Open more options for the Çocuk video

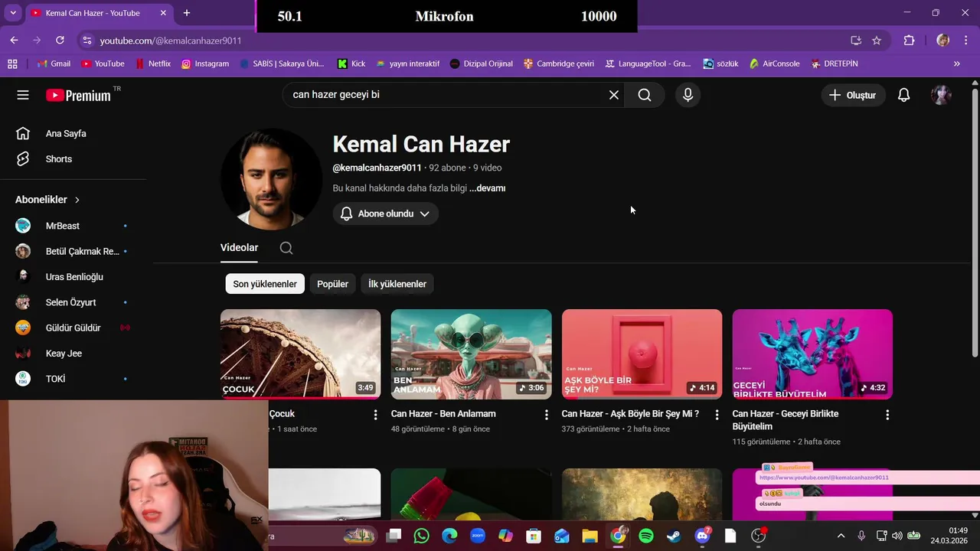click(375, 415)
